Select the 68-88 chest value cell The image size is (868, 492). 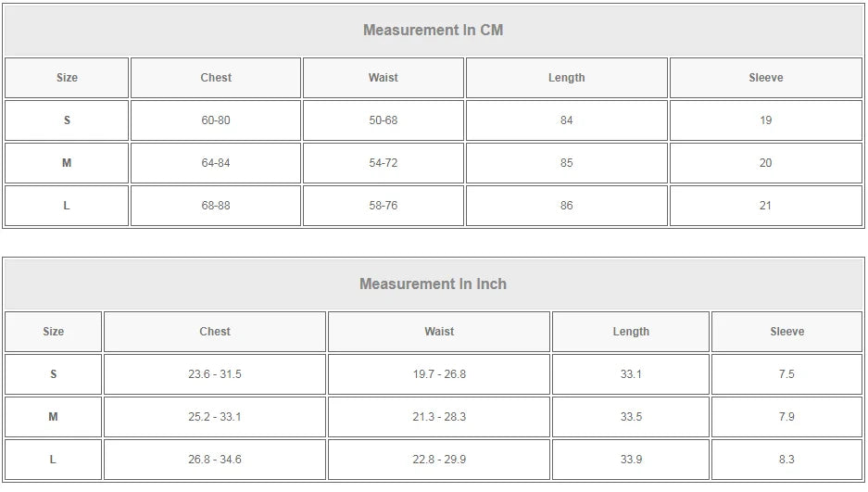pyautogui.click(x=216, y=206)
